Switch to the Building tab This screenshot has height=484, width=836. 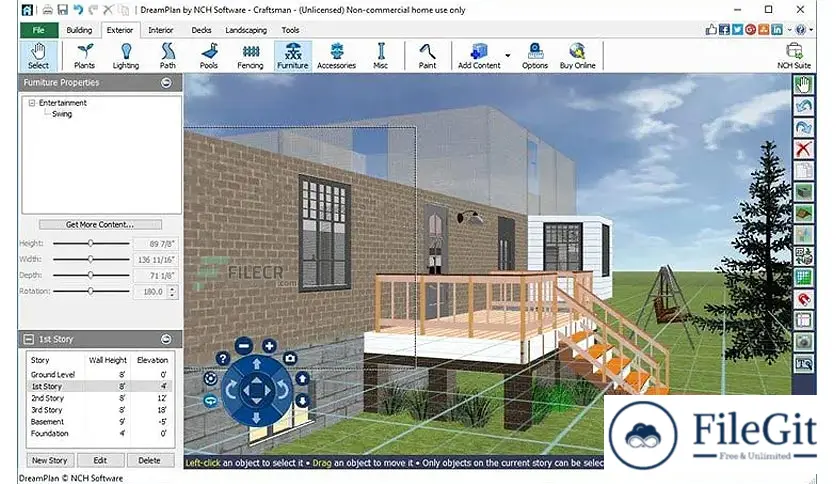pos(79,30)
